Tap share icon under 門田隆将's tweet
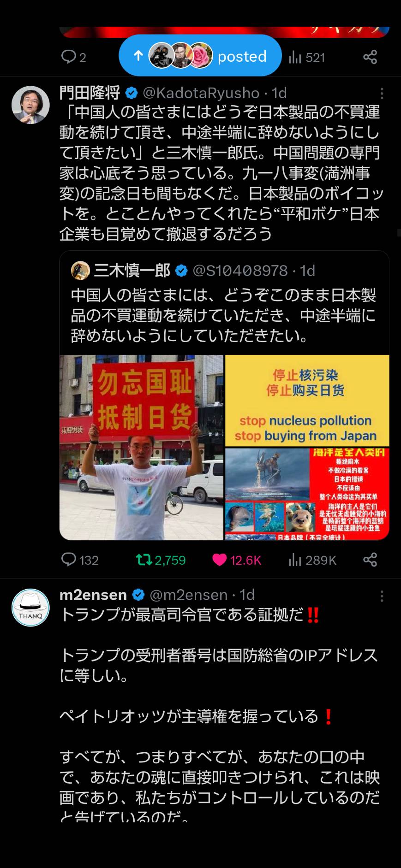Screen dimensions: 401x868 click(x=370, y=560)
